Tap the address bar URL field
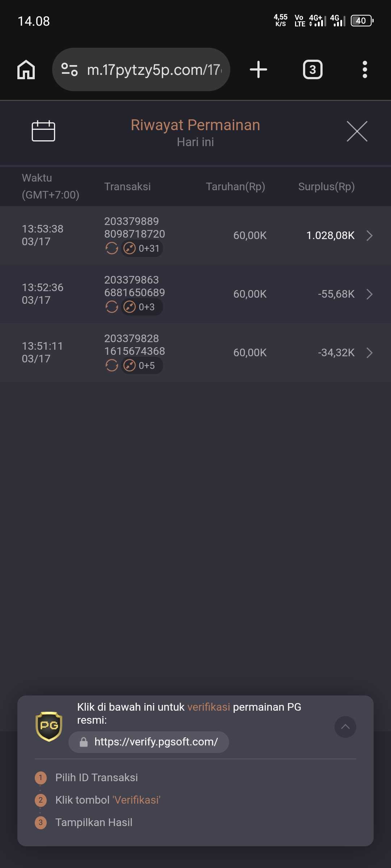This screenshot has width=391, height=868. pos(154,69)
